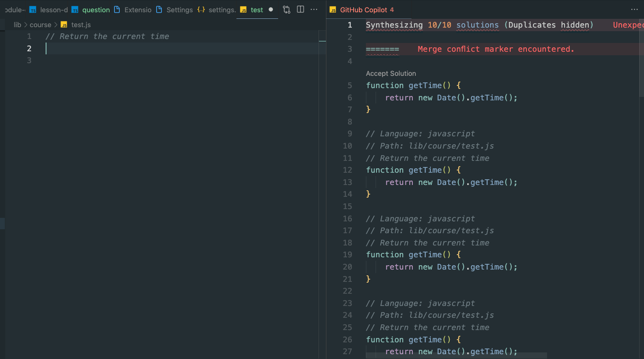Click '// Return the current time' on Copilot line 11
This screenshot has width=644, height=359.
point(428,158)
